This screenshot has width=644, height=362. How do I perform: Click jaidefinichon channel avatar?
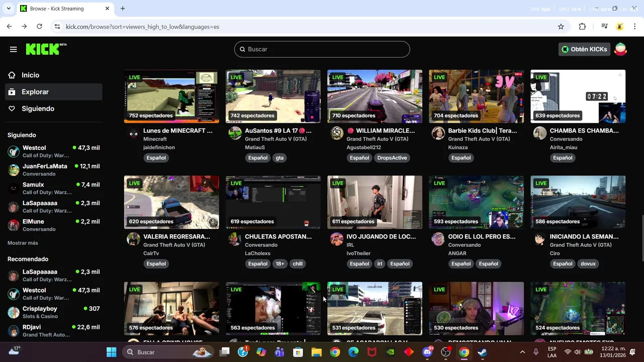[133, 133]
